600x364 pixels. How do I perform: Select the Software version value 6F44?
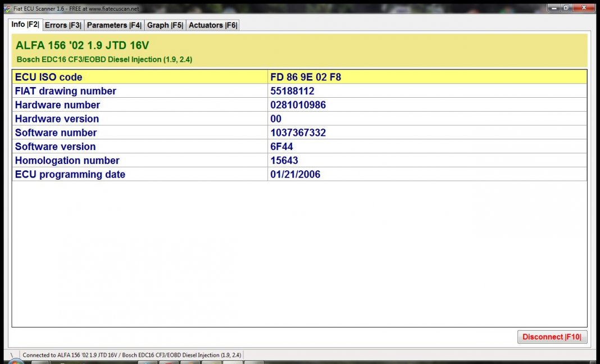click(281, 147)
